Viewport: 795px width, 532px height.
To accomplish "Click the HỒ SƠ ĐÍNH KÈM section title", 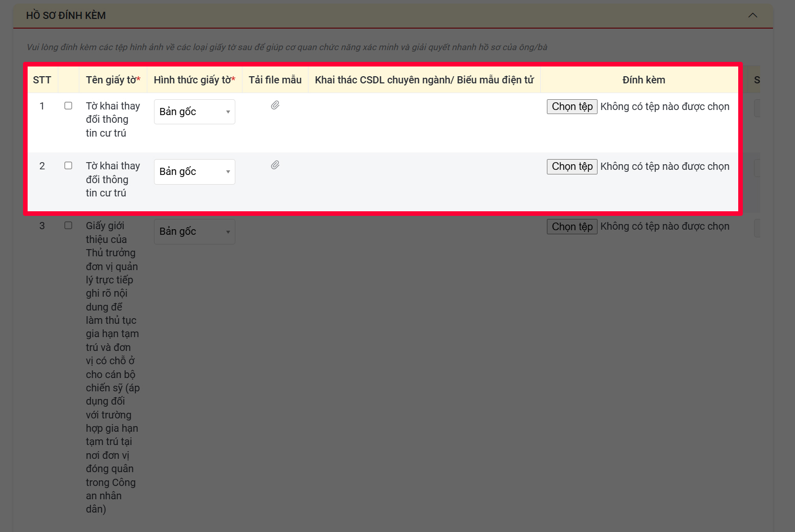I will [66, 15].
